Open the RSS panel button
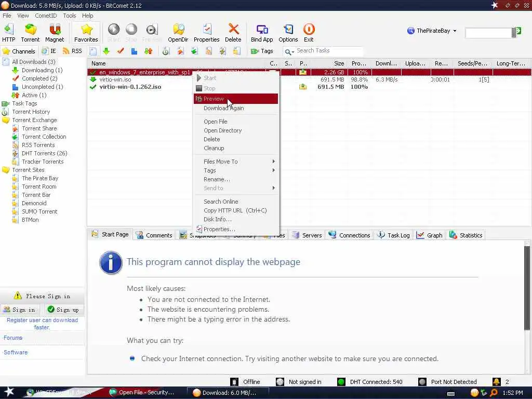This screenshot has width=532, height=399. (x=72, y=51)
